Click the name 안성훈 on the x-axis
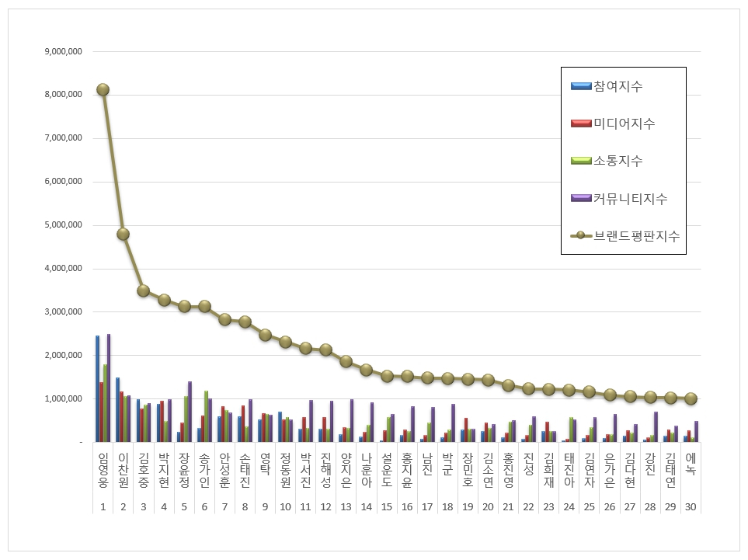 pos(224,471)
